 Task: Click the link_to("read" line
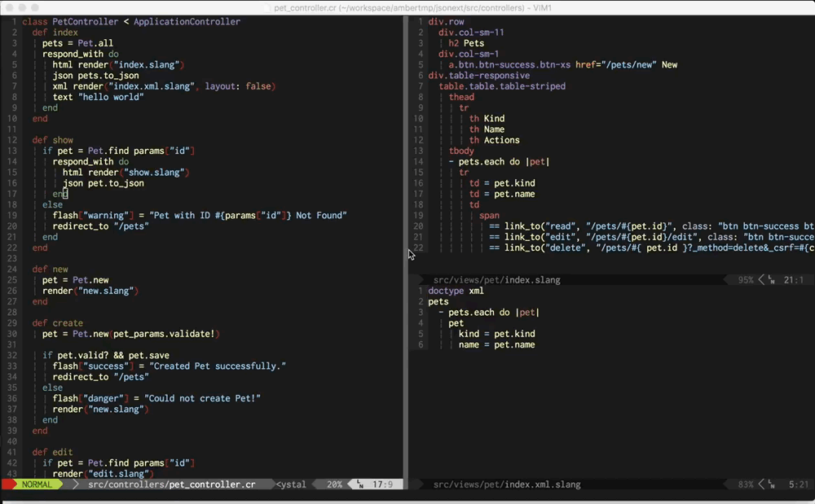(652, 226)
